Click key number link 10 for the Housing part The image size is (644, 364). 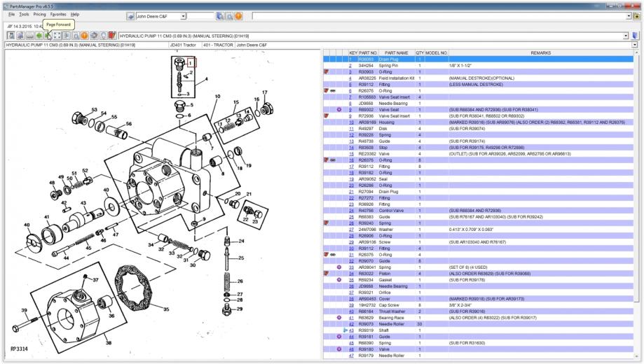(352, 122)
